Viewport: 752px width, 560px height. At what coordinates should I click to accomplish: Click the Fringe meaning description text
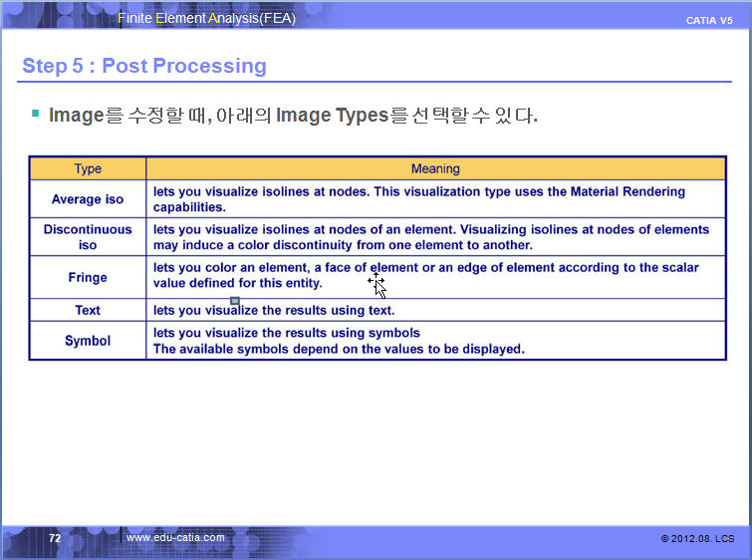[425, 275]
